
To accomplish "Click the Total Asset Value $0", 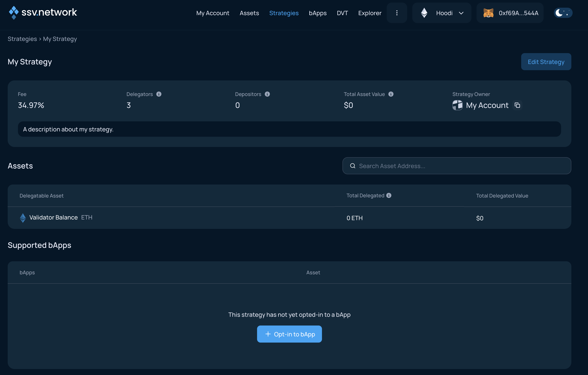I will tap(348, 105).
